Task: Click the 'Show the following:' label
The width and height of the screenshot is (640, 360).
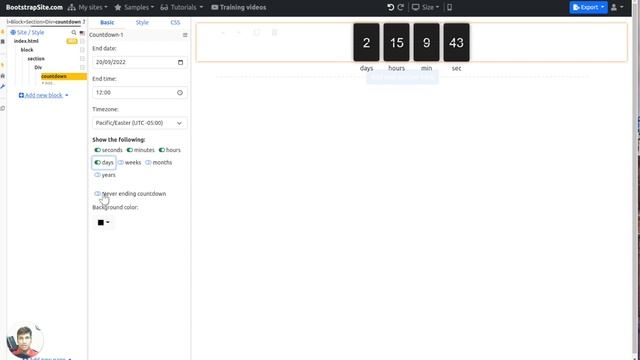Action: (x=118, y=140)
